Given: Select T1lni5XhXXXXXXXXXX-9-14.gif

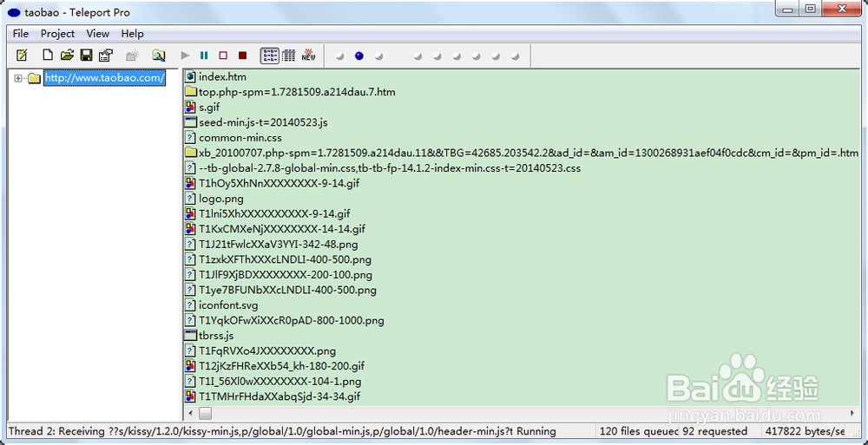Looking at the screenshot, I should pyautogui.click(x=274, y=213).
